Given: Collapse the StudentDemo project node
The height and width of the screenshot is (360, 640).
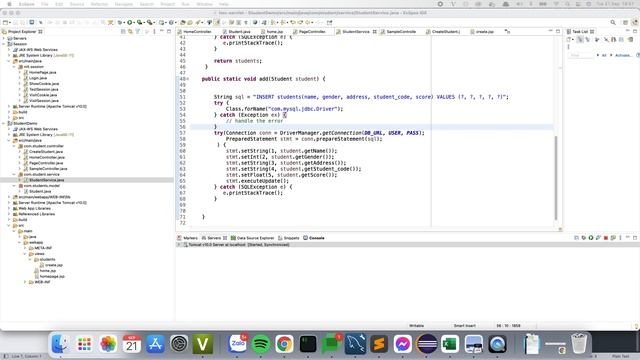Looking at the screenshot, I should click(x=4, y=123).
